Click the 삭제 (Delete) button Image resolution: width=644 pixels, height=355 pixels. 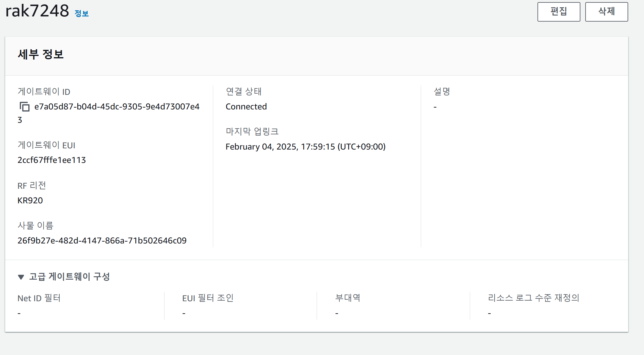pos(607,12)
